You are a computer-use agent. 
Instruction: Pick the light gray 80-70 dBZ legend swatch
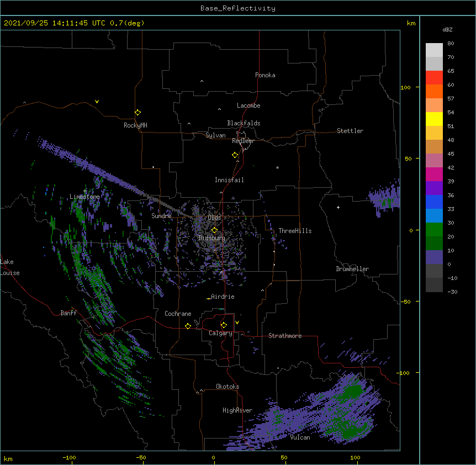[x=434, y=50]
